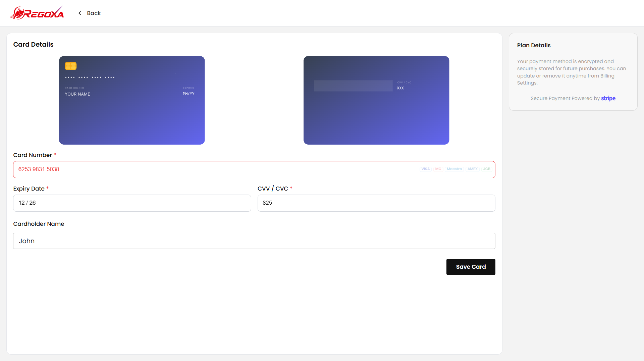Focus the CVV / CVC field
This screenshot has width=644, height=361.
(x=376, y=203)
